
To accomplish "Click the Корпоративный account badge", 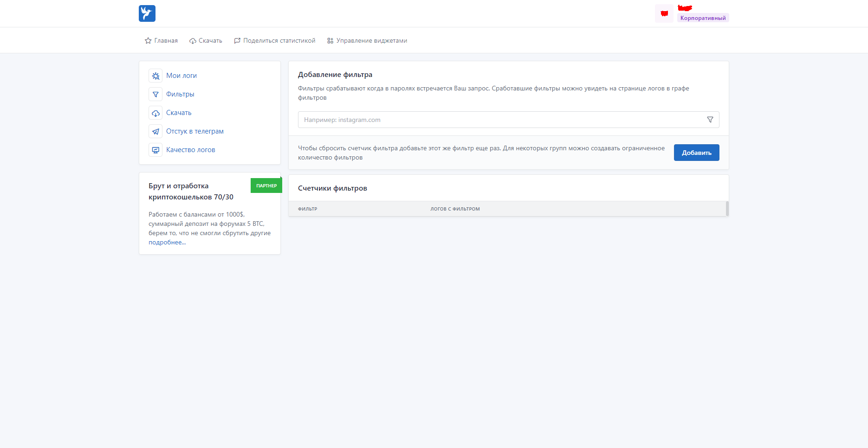I will tap(703, 18).
